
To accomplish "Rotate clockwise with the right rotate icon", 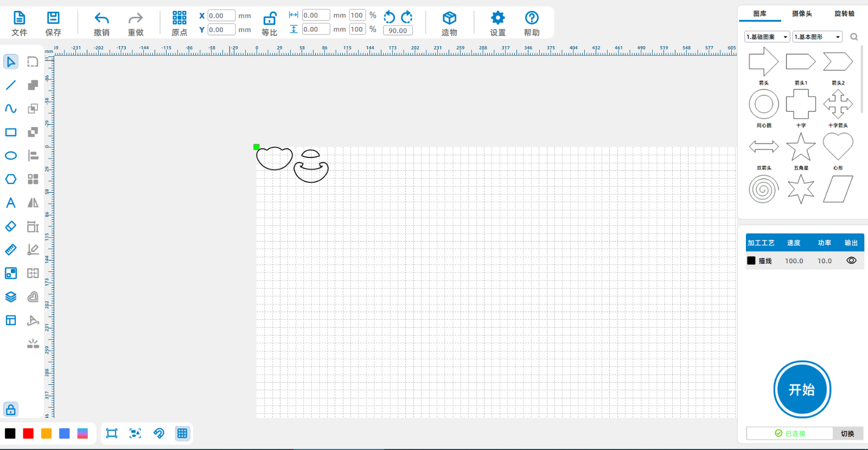I will 407,17.
